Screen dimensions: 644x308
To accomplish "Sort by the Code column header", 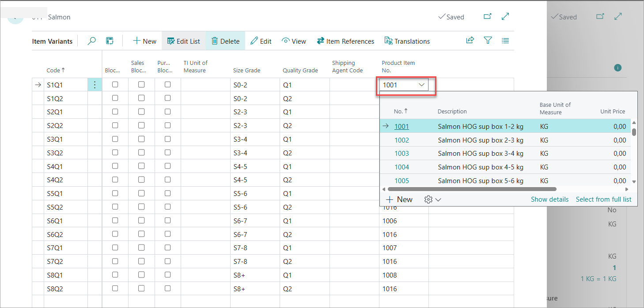I will pos(56,70).
